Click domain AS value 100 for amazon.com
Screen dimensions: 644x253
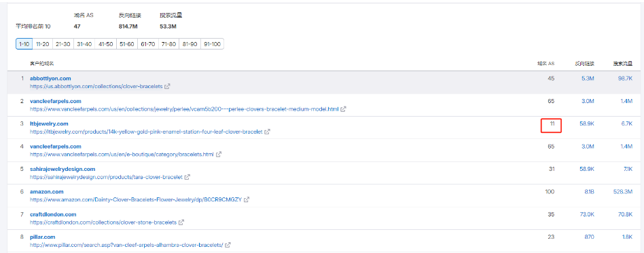[x=550, y=191]
